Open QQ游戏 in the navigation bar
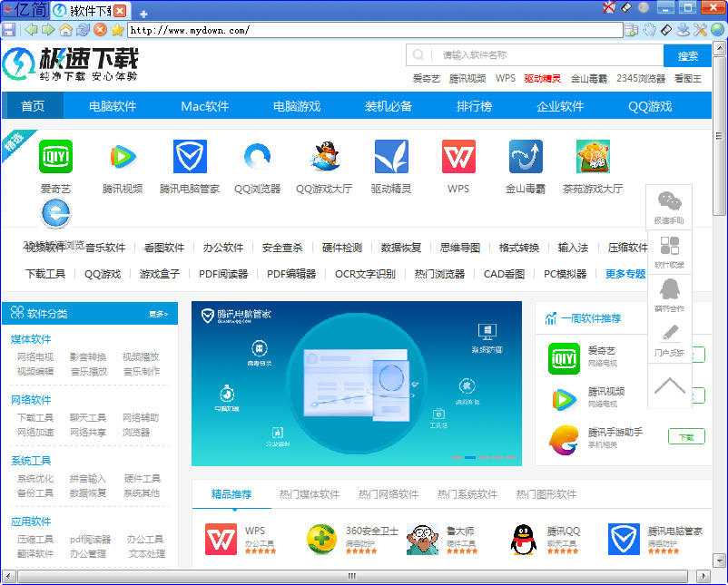 650,106
